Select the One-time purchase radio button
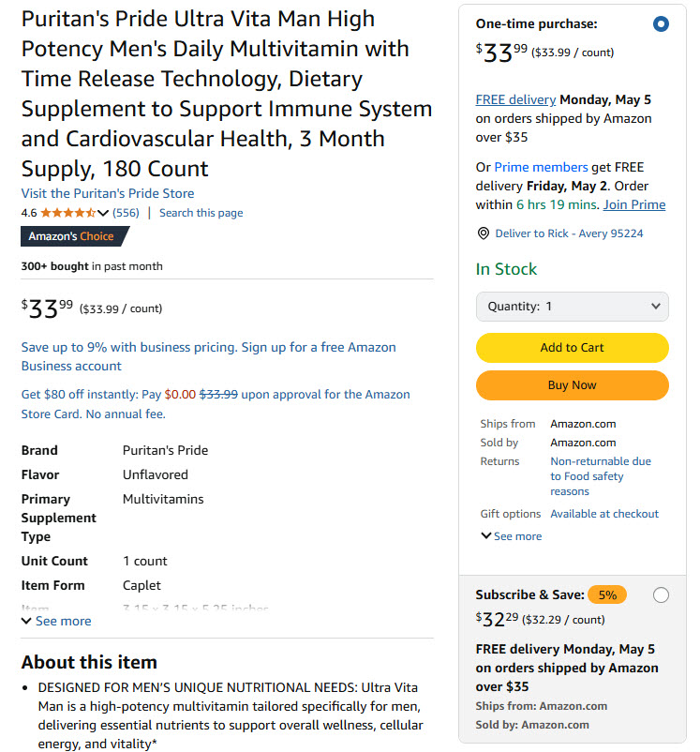This screenshot has width=700, height=752. [661, 23]
